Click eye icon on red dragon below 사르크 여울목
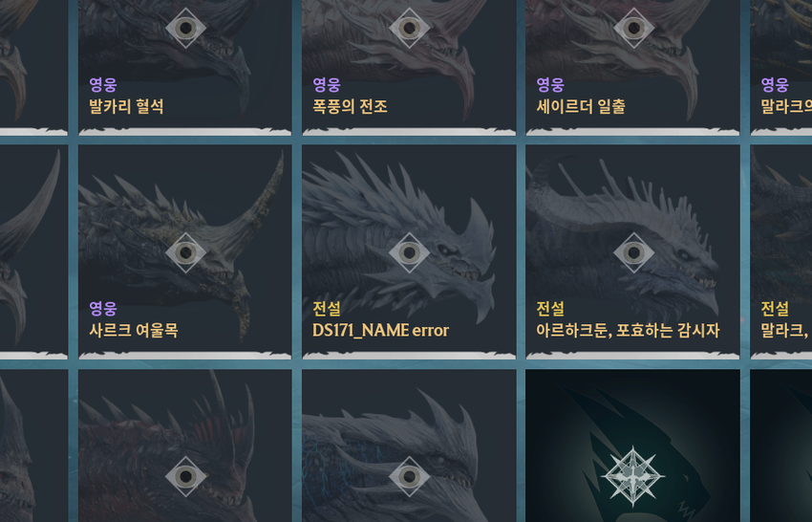 coord(185,476)
